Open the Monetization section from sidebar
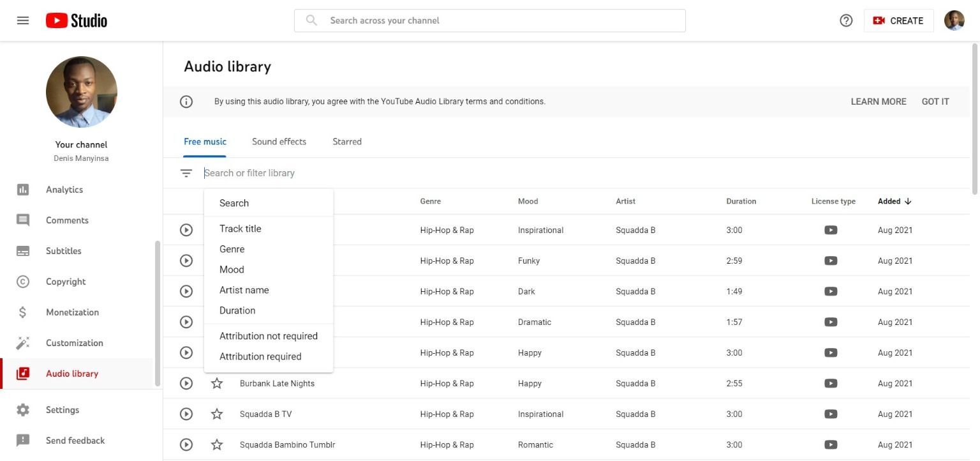This screenshot has height=461, width=980. pyautogui.click(x=72, y=312)
